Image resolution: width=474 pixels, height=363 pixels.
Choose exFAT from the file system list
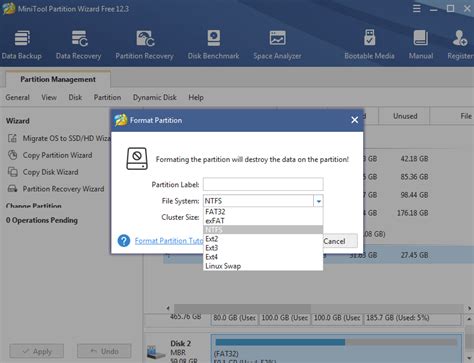click(263, 221)
